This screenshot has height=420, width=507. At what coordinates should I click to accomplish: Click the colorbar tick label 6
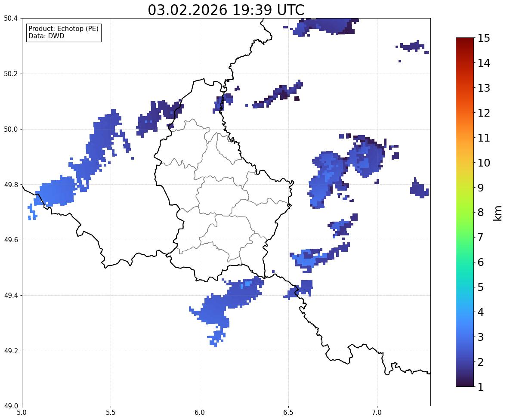tap(480, 262)
